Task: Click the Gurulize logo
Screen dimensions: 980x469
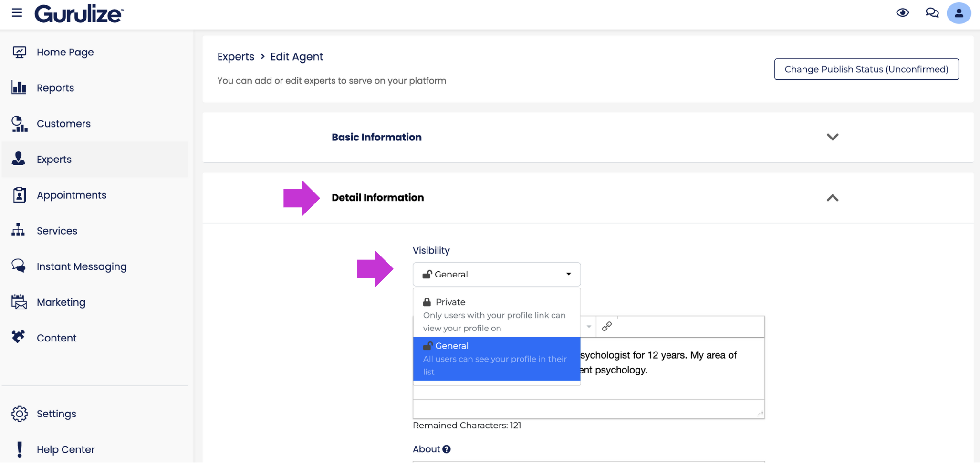Action: tap(79, 14)
